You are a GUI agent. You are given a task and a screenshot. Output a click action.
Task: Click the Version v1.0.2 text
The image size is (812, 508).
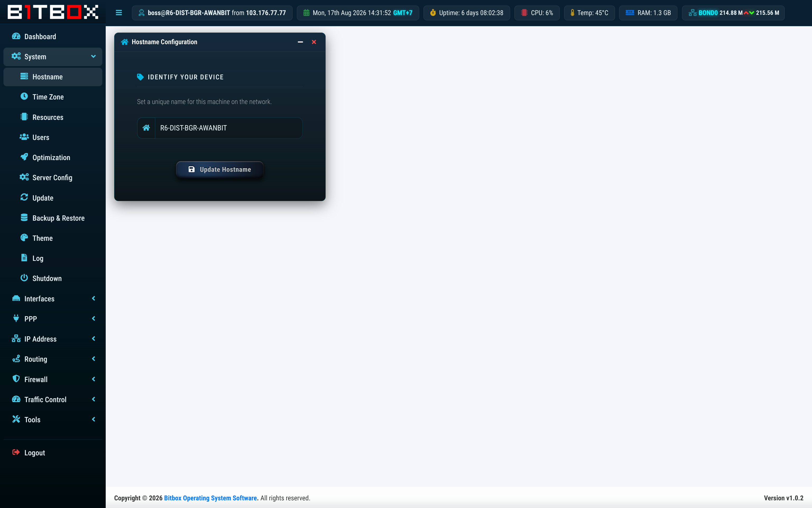pos(783,498)
